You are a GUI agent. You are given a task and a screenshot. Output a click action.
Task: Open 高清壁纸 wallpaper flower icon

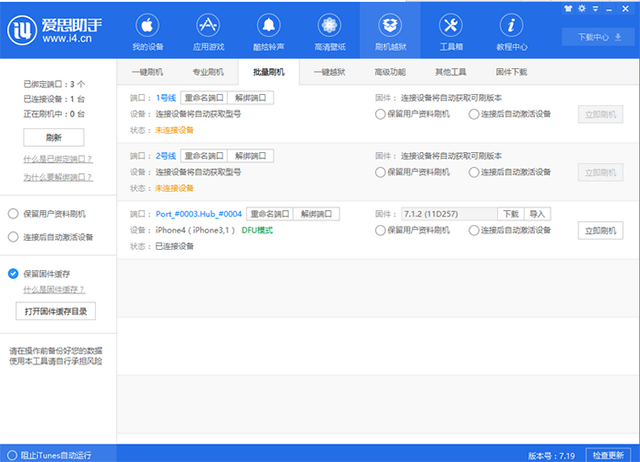(x=330, y=25)
